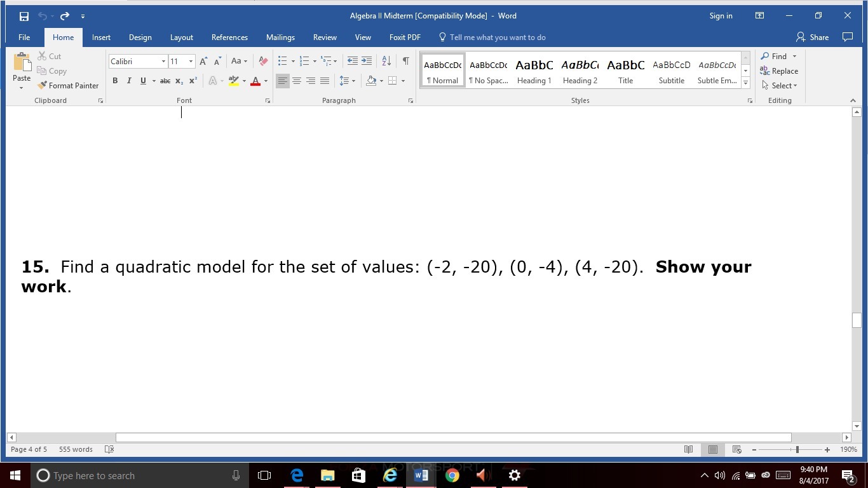Toggle show/hide paragraph marks
This screenshot has width=868, height=488.
[405, 61]
